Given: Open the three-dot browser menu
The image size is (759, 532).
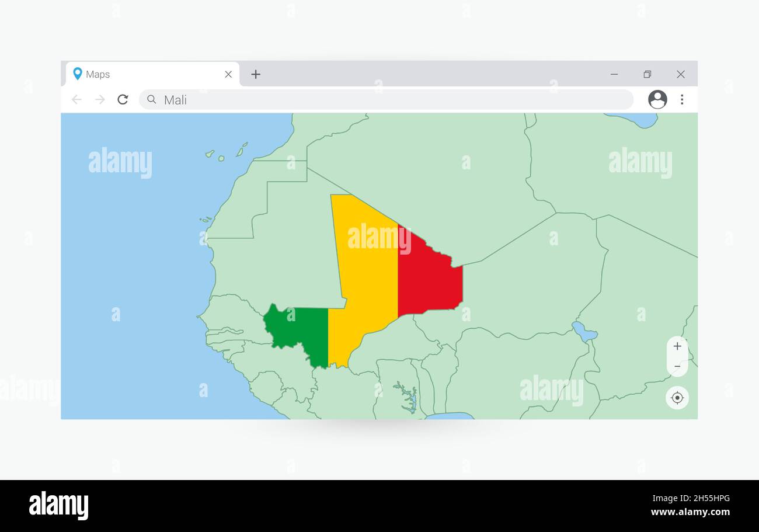Looking at the screenshot, I should [681, 99].
